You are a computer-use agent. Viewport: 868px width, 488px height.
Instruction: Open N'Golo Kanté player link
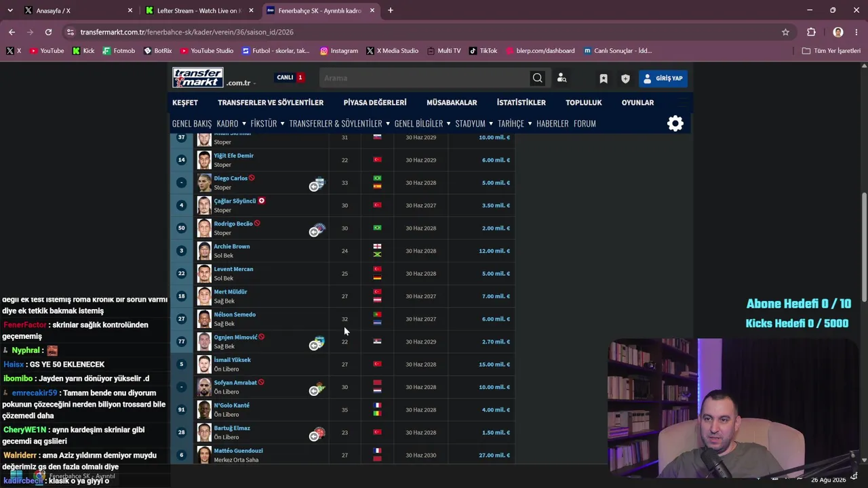[232, 405]
